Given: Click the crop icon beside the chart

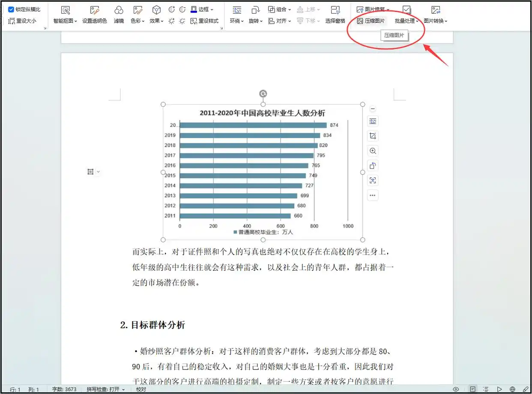Looking at the screenshot, I should click(x=373, y=136).
